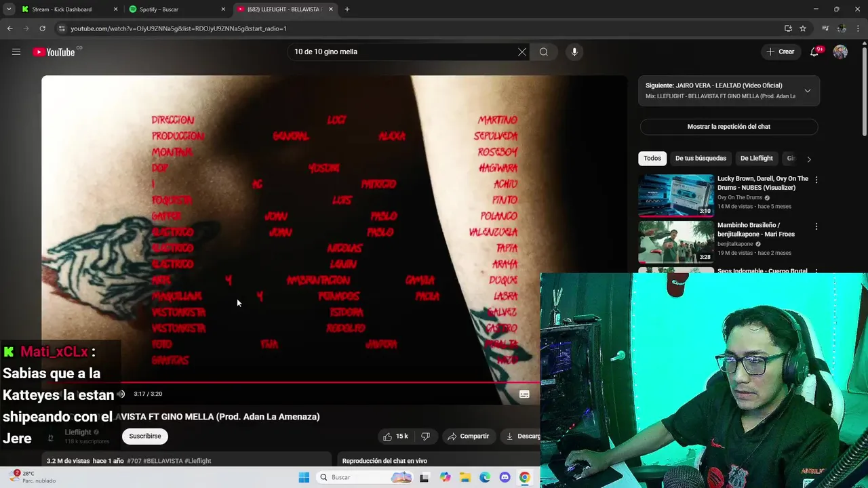Expand the Siguiente mix playlist panel
The height and width of the screenshot is (488, 868).
808,91
